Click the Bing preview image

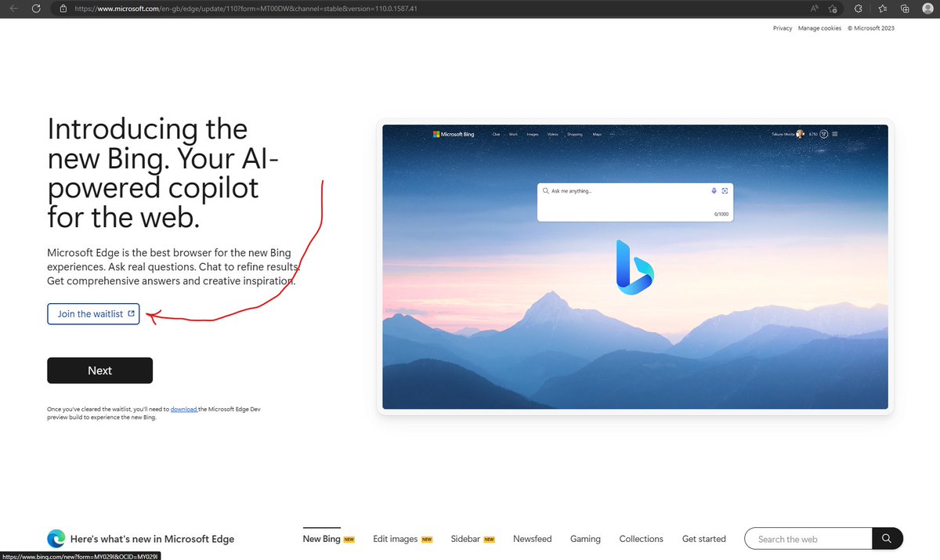(x=635, y=267)
